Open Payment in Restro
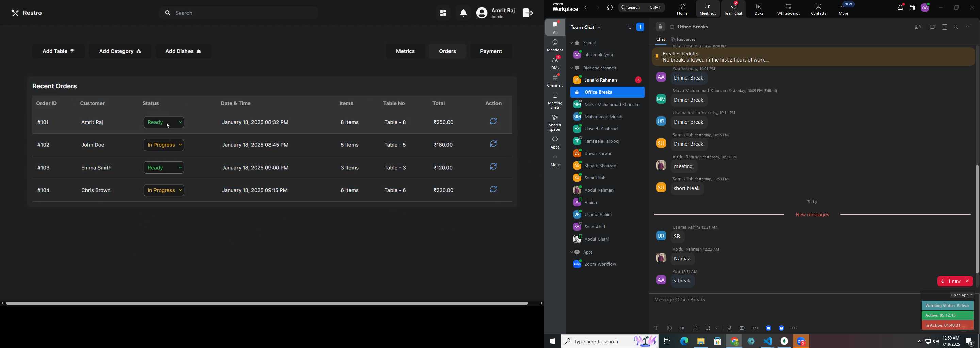Image resolution: width=980 pixels, height=348 pixels. pyautogui.click(x=491, y=51)
